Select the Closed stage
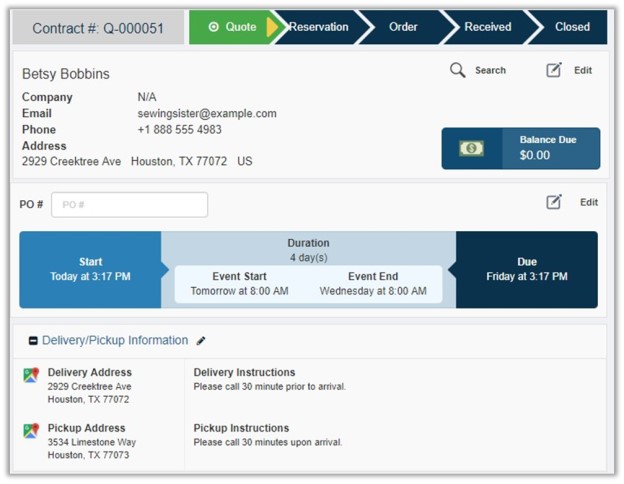Image resolution: width=624 pixels, height=484 pixels. [x=572, y=27]
